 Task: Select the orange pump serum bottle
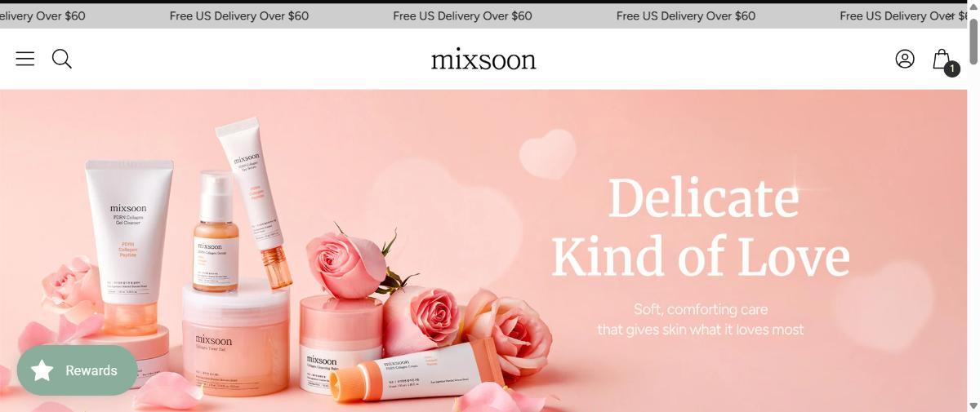216,231
